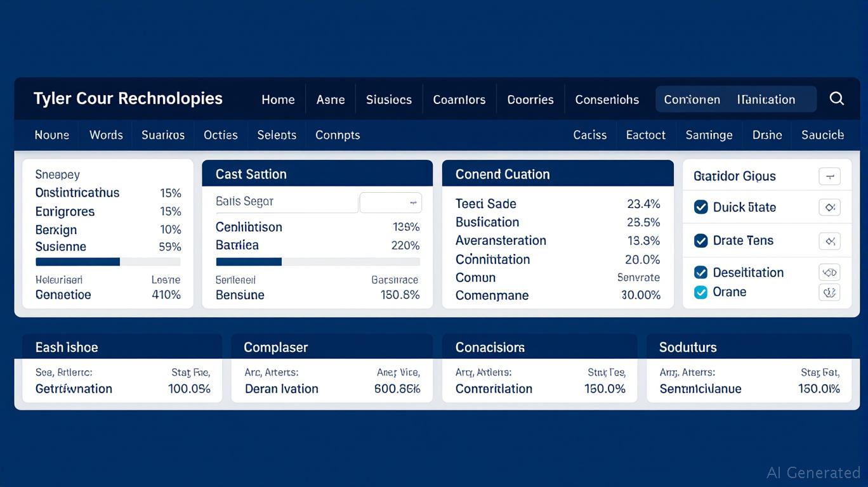Open the Consenlohs menu item
The height and width of the screenshot is (487, 868).
(x=607, y=100)
